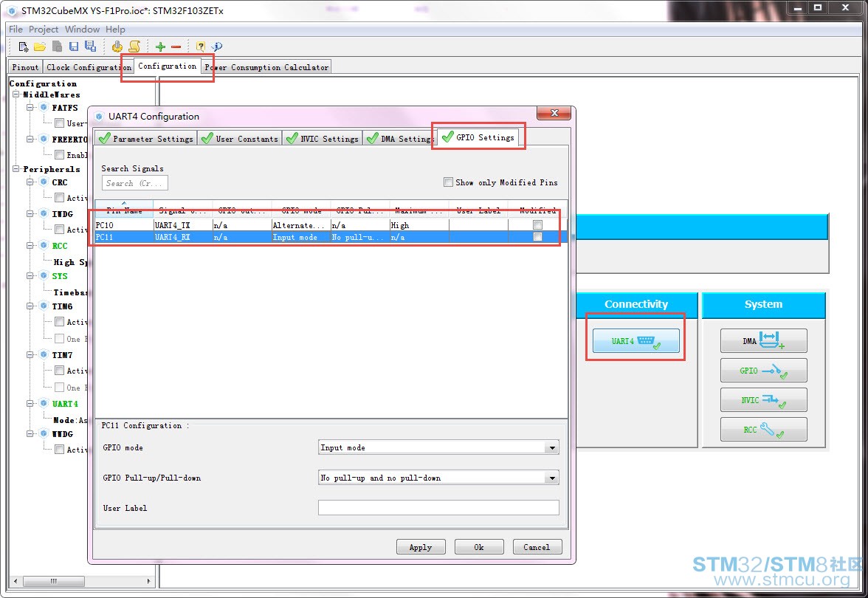Open the UART4 connectivity button
Screen dimensions: 868x598
pyautogui.click(x=635, y=341)
